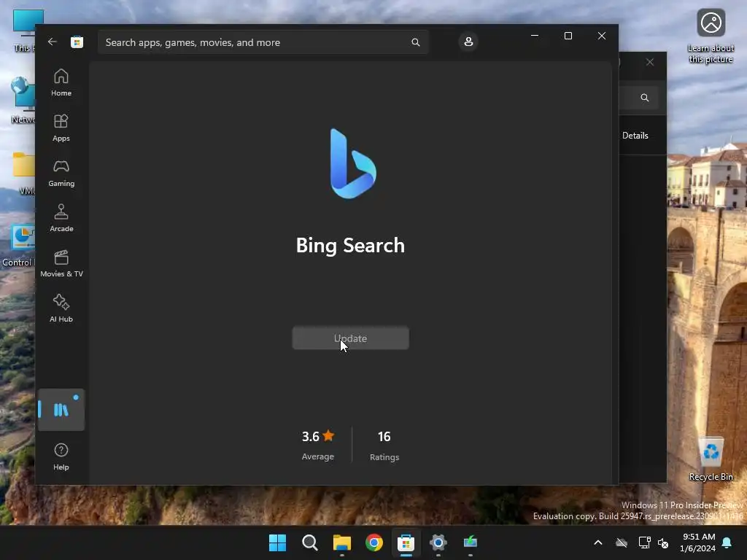Click the network display tray icon
Viewport: 747px width, 560px height.
[x=644, y=542]
